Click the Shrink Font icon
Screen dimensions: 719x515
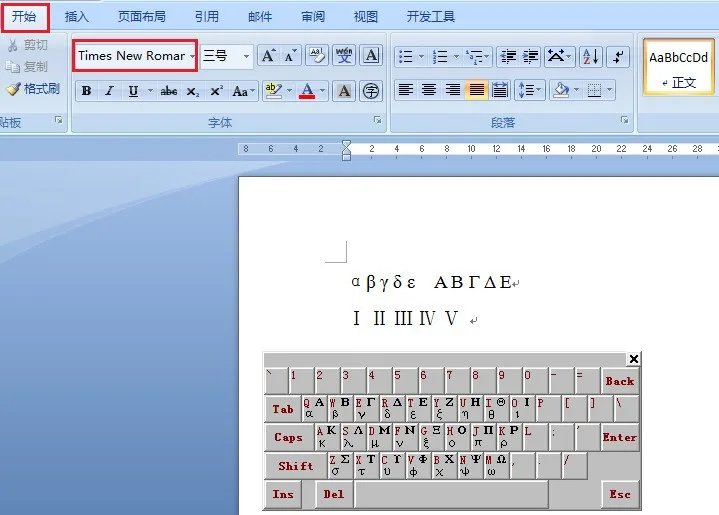[x=291, y=56]
